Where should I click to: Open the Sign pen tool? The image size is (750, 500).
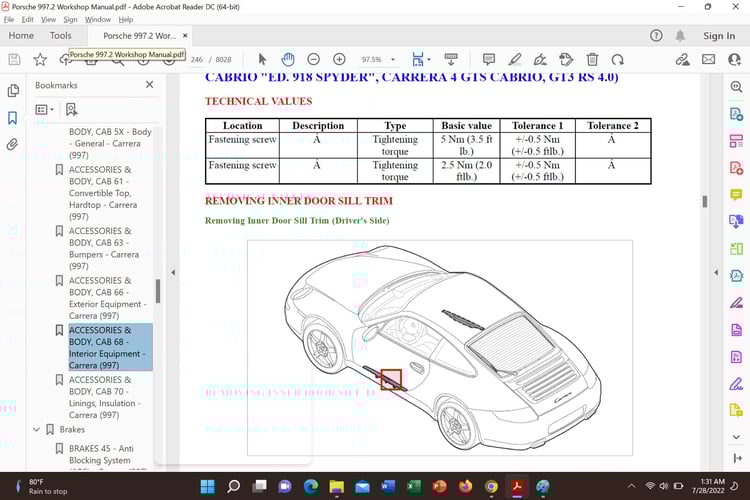540,59
